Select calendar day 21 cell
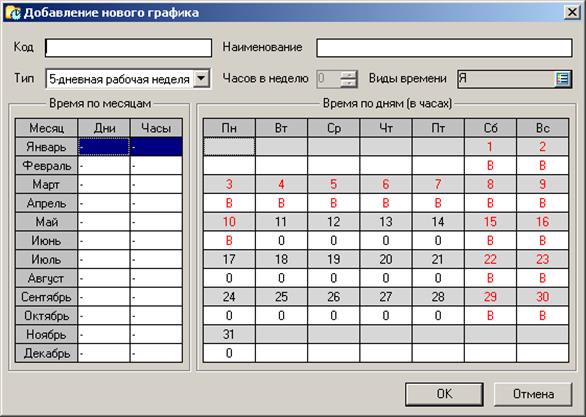The height and width of the screenshot is (417, 586). pyautogui.click(x=438, y=259)
